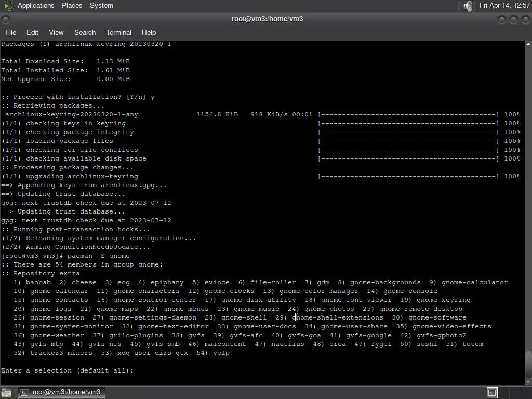Click the volume speaker icon
The height and width of the screenshot is (399, 532).
coord(468,6)
